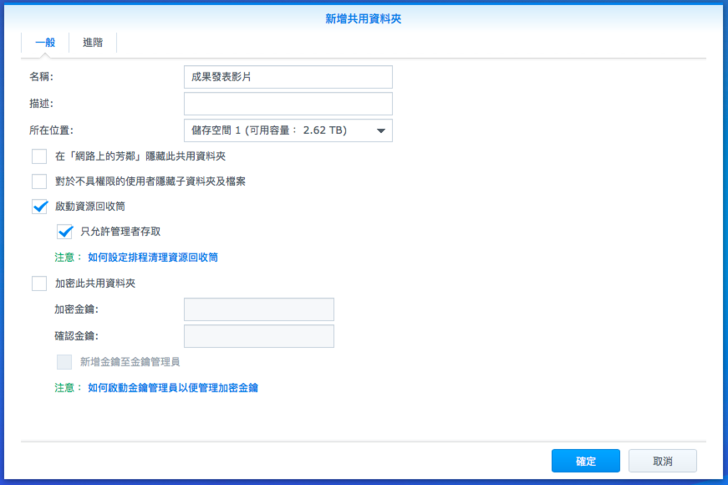The width and height of the screenshot is (728, 485).
Task: Open the 進階 tab
Action: point(93,42)
